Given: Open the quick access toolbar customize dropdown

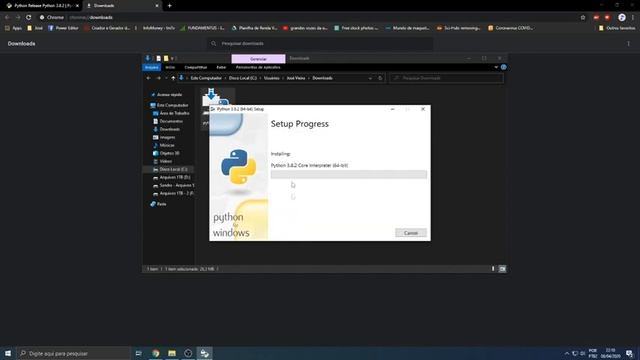Looking at the screenshot, I should pyautogui.click(x=172, y=58).
